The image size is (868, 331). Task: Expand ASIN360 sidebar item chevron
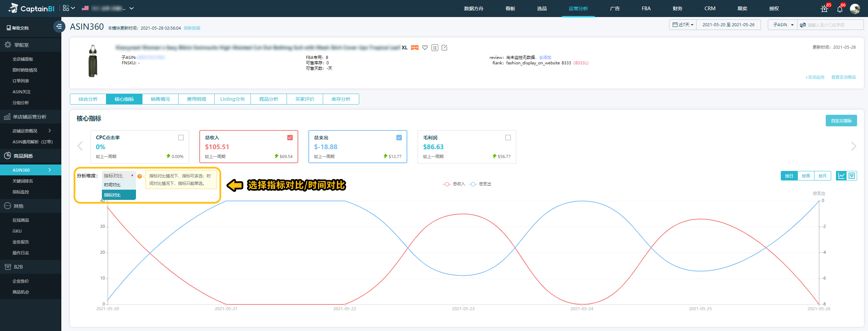[50, 170]
